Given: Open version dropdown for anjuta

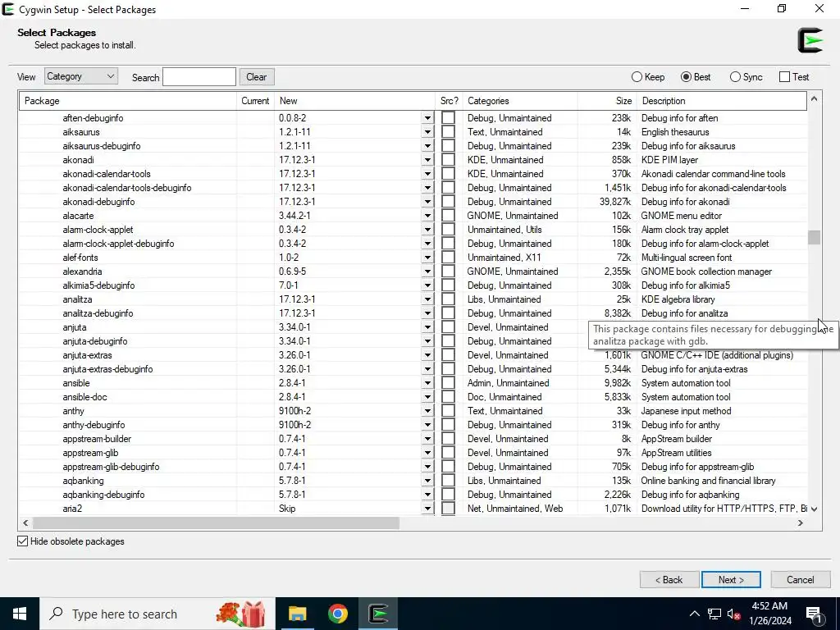Looking at the screenshot, I should point(427,327).
